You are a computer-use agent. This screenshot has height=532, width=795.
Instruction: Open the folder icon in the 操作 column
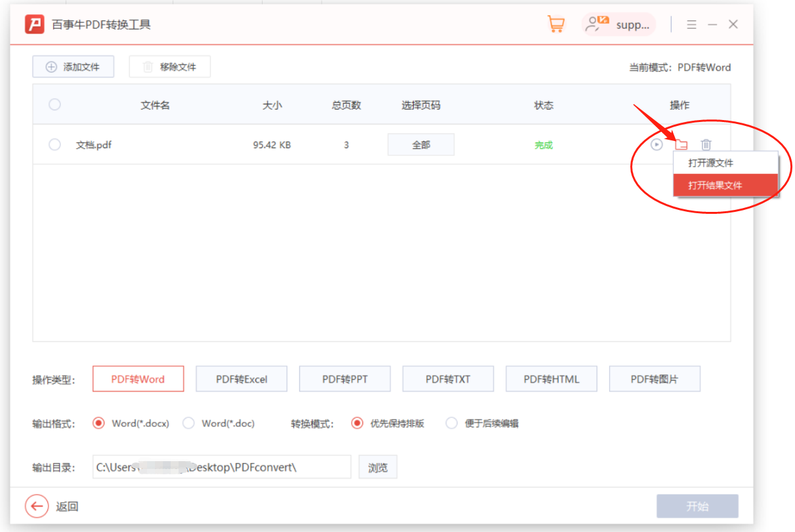click(x=681, y=144)
